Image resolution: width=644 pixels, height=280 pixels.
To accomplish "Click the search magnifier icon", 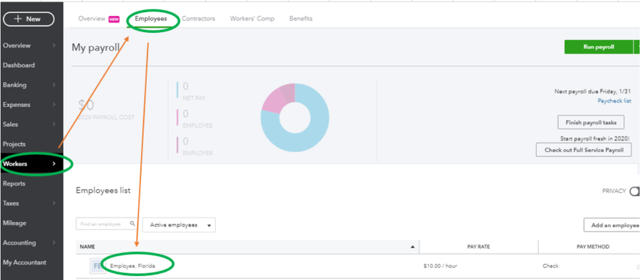I will tap(132, 224).
